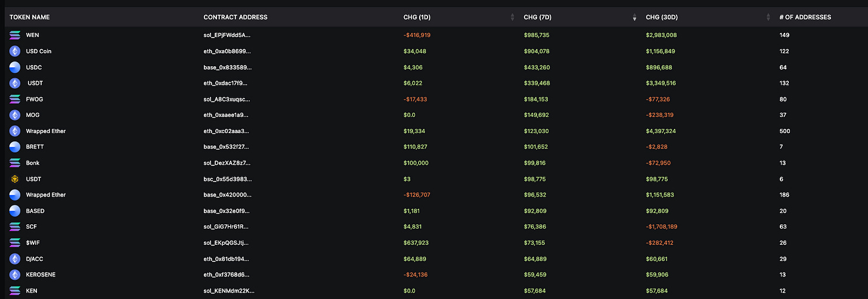This screenshot has height=299, width=868.
Task: Click the $184,153 seven-day change value
Action: coord(536,99)
